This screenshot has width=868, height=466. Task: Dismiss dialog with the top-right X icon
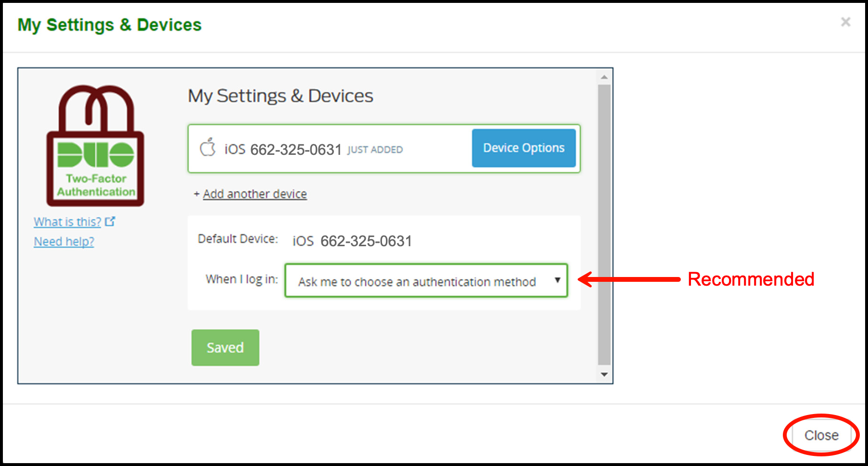click(845, 22)
